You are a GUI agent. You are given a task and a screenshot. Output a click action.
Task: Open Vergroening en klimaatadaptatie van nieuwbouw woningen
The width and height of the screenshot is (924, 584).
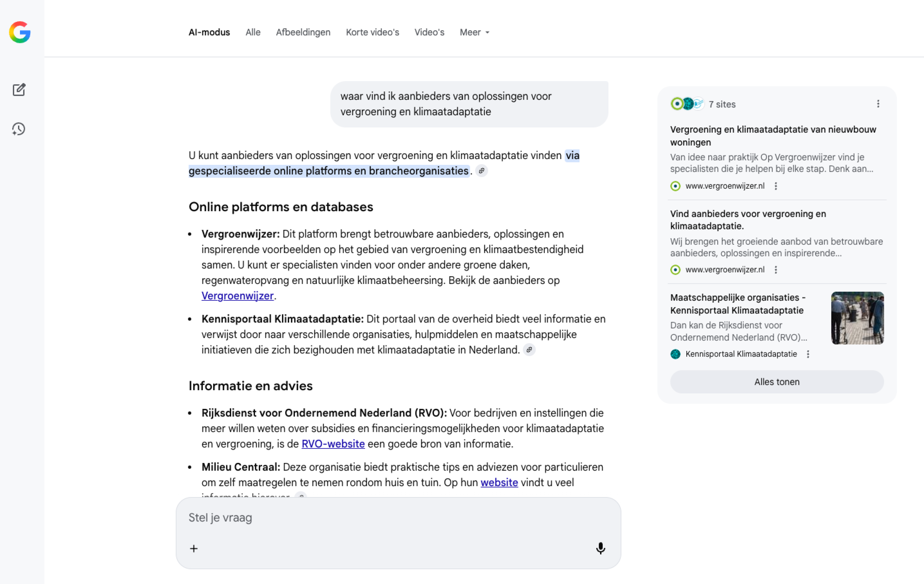pyautogui.click(x=773, y=136)
